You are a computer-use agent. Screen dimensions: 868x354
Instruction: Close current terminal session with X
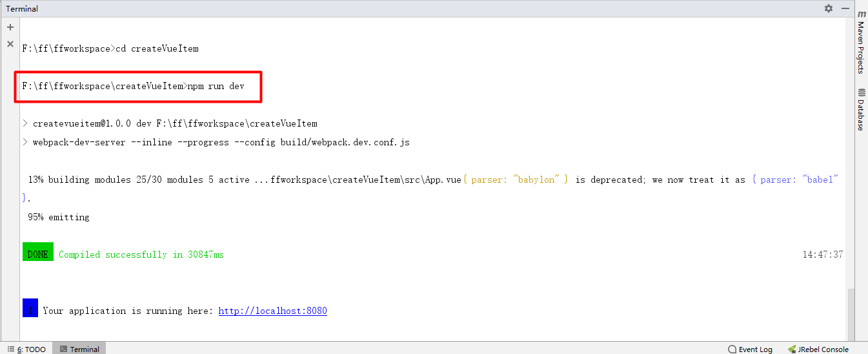[x=10, y=44]
